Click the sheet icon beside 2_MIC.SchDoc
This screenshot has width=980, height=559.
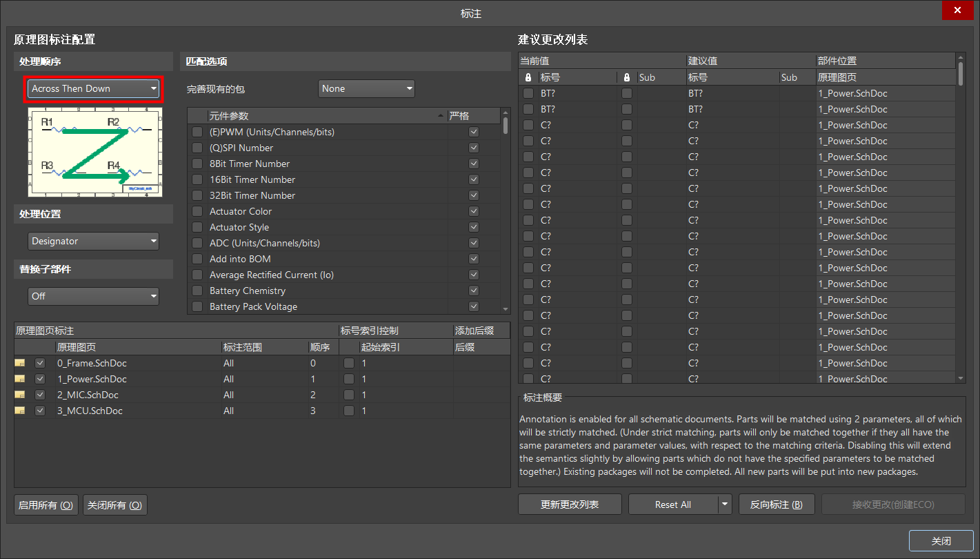20,395
